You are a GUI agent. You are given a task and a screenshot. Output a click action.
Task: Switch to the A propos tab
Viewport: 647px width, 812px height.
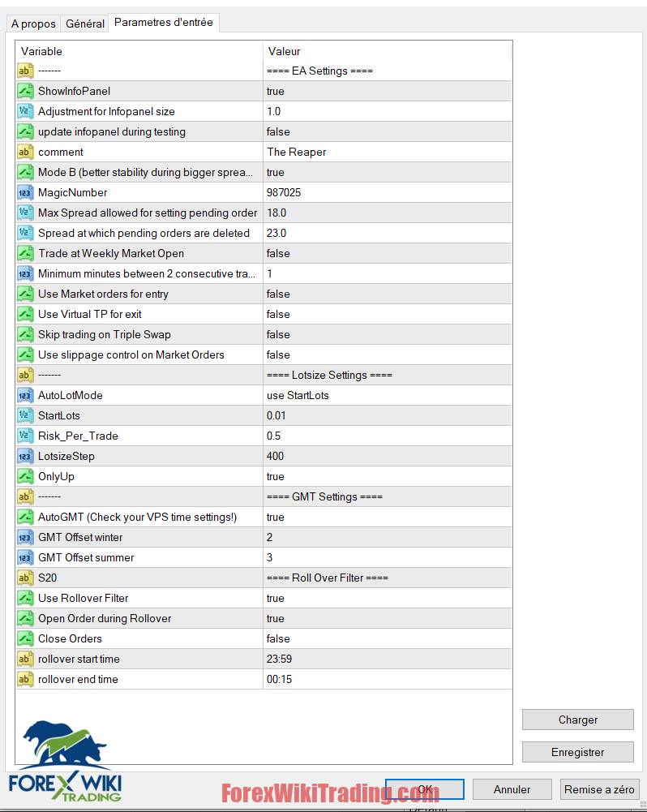pos(33,24)
